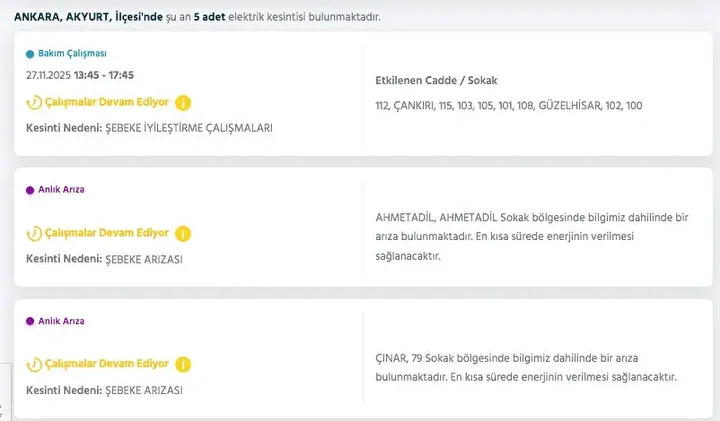This screenshot has width=720, height=421.
Task: Click the info icon in the AHMETADİL outage card
Action: (183, 234)
